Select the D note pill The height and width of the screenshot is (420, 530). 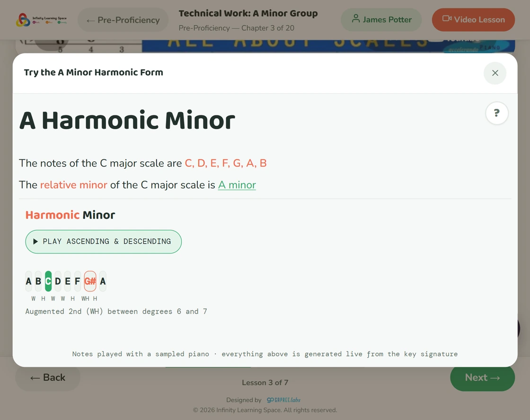pyautogui.click(x=58, y=281)
